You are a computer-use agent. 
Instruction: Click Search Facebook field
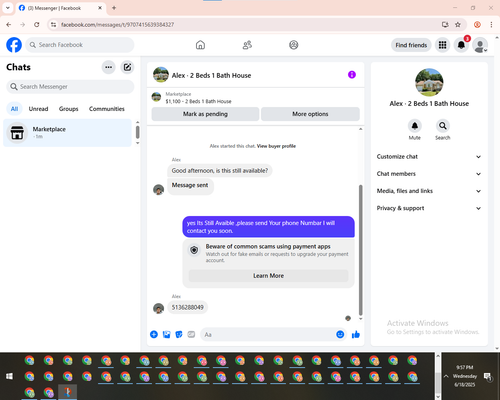80,45
